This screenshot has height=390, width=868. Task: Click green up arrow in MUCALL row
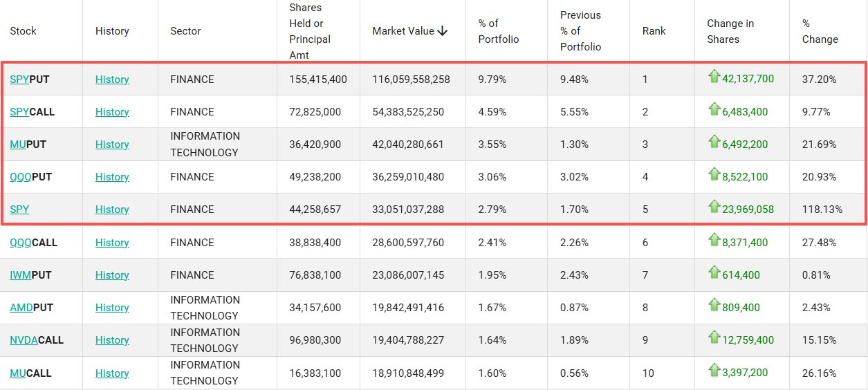(x=714, y=370)
